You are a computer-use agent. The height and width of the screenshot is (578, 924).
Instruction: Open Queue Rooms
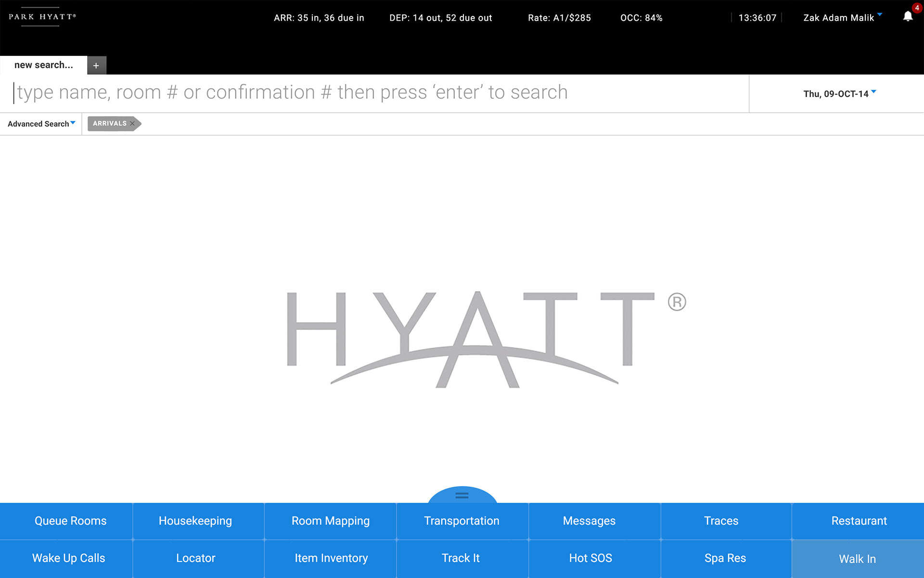pyautogui.click(x=66, y=521)
